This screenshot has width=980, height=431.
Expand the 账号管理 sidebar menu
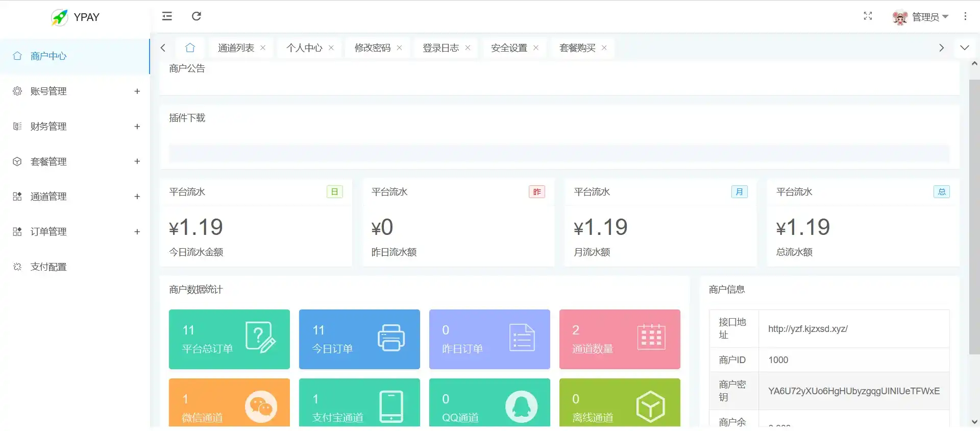75,91
